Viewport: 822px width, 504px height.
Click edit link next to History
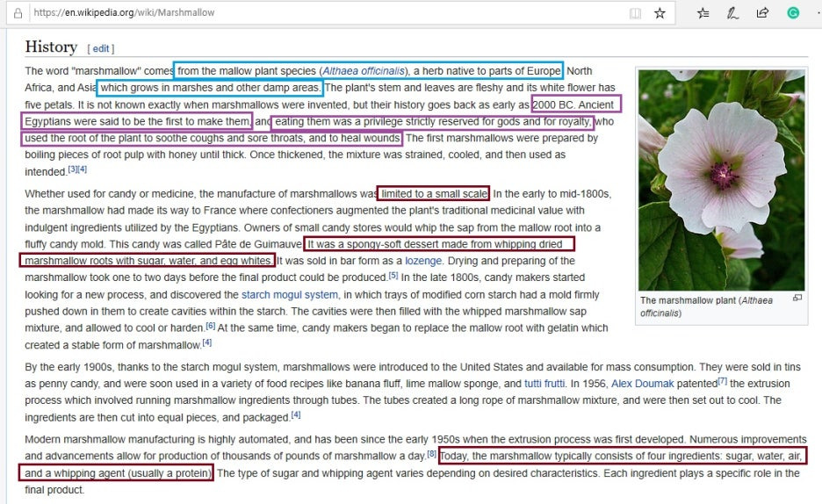click(101, 48)
